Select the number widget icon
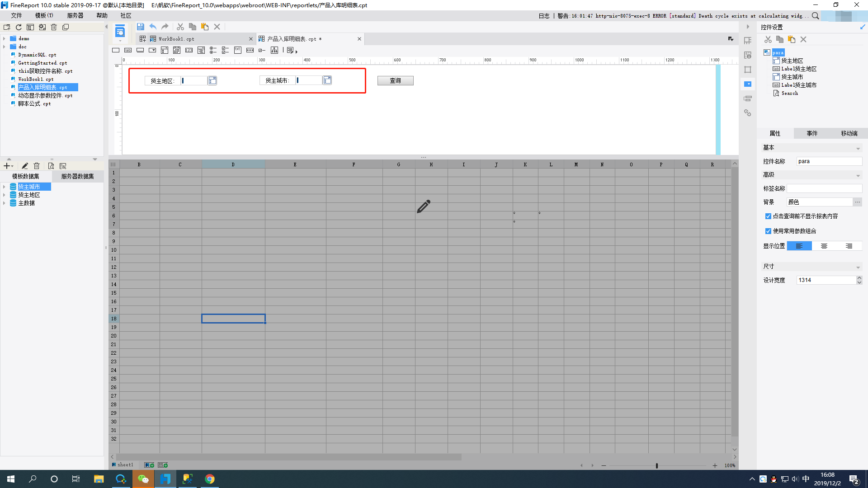This screenshot has width=868, height=488. 189,50
